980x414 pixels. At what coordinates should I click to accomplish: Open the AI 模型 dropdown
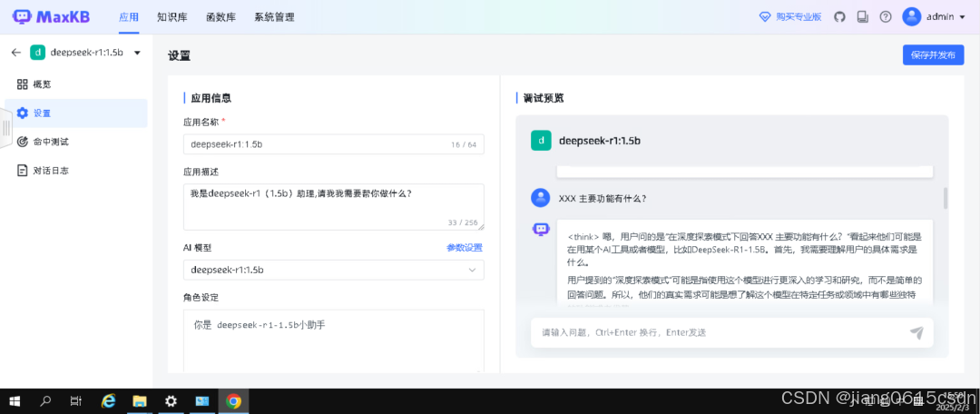pos(334,271)
